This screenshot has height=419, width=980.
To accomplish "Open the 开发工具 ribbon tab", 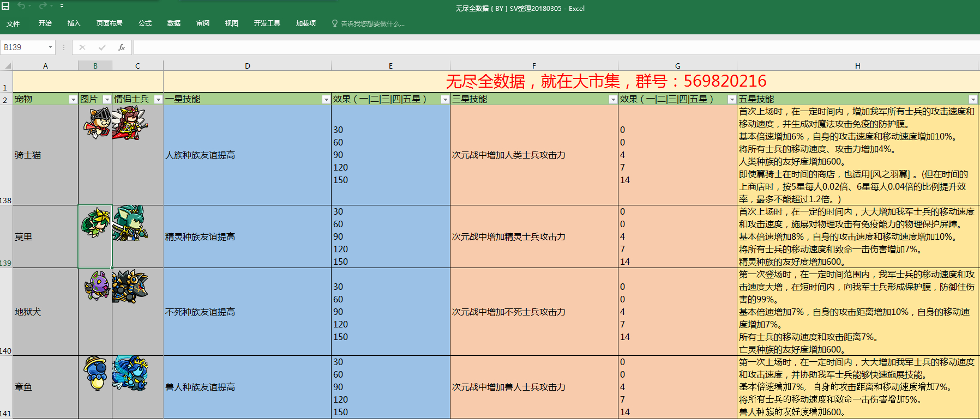I will click(267, 23).
